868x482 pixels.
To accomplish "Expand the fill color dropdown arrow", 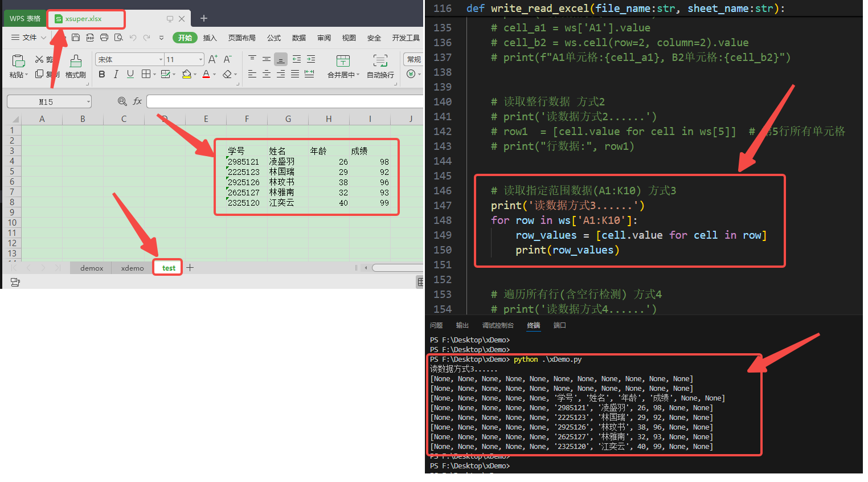I will click(x=195, y=75).
